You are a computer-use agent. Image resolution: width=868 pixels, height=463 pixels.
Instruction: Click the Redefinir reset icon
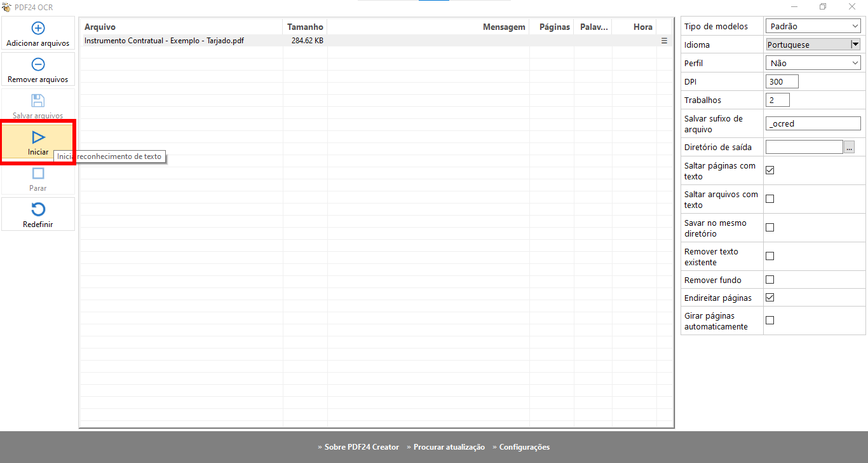(38, 210)
